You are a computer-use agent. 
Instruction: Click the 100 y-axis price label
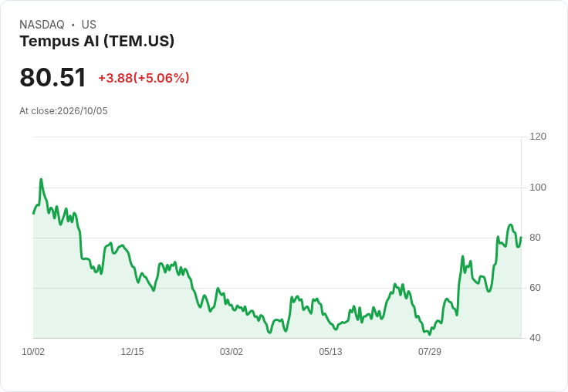(x=538, y=188)
